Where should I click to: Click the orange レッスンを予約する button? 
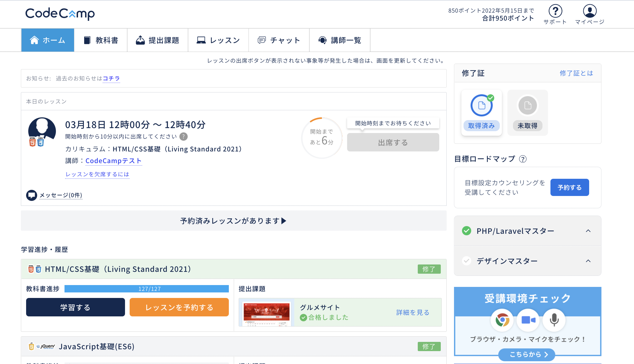tap(179, 307)
